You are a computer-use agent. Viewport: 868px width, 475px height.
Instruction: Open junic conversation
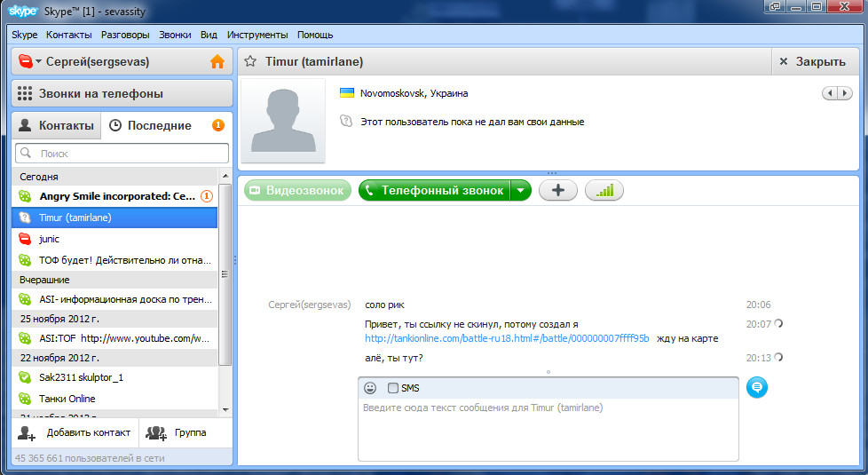click(x=114, y=239)
